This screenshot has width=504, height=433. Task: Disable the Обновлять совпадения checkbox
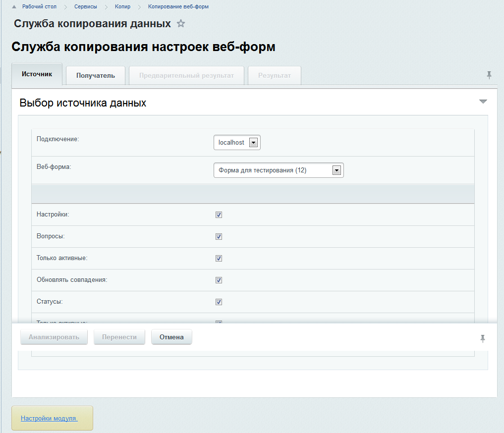point(219,280)
